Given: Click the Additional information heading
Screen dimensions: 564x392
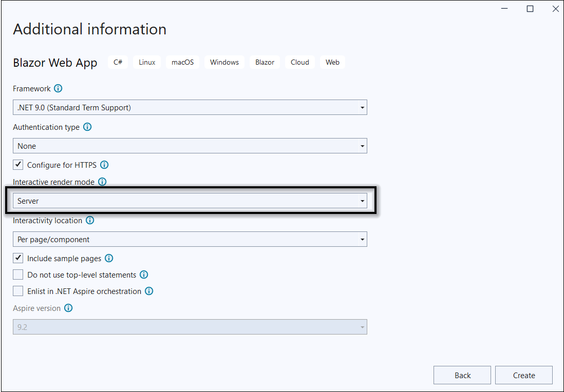Looking at the screenshot, I should pyautogui.click(x=89, y=29).
